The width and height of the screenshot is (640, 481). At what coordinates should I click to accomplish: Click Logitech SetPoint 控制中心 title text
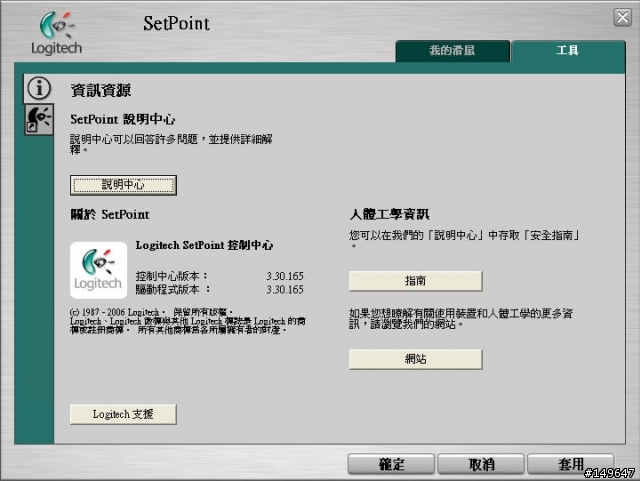[x=204, y=245]
